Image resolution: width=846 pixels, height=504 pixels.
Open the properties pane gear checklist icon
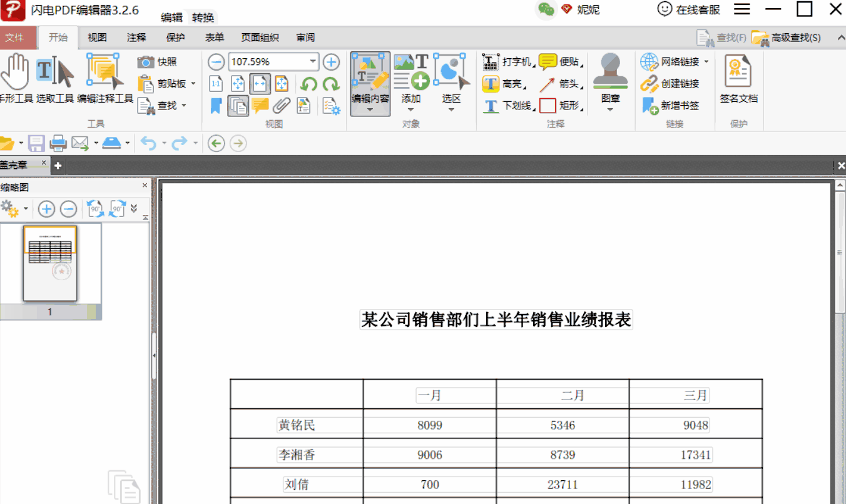[x=331, y=106]
